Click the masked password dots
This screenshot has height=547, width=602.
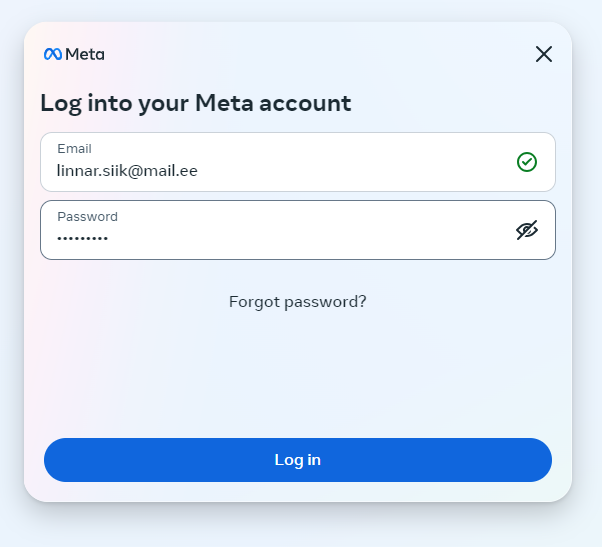point(83,238)
